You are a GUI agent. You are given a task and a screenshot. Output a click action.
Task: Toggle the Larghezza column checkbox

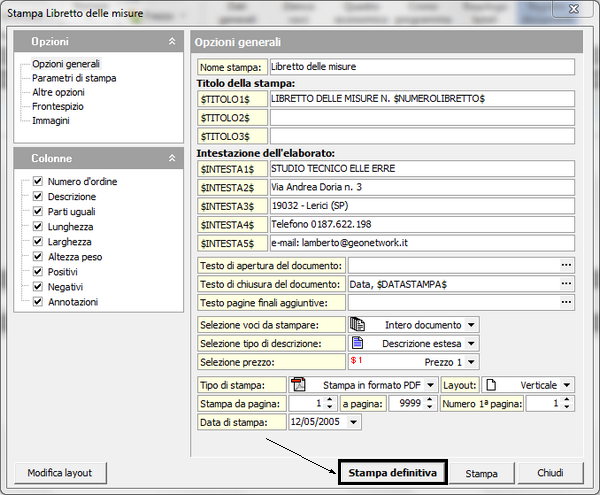point(38,242)
